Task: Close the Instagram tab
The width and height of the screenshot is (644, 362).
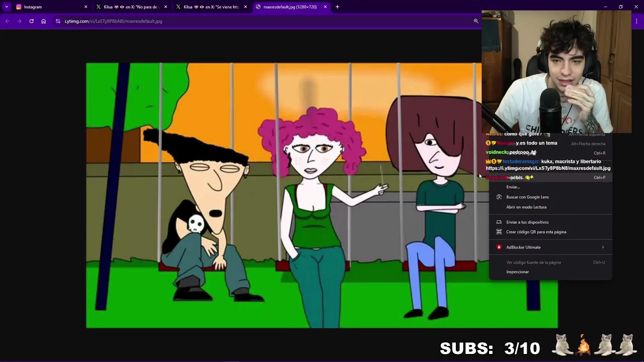Action: point(86,7)
